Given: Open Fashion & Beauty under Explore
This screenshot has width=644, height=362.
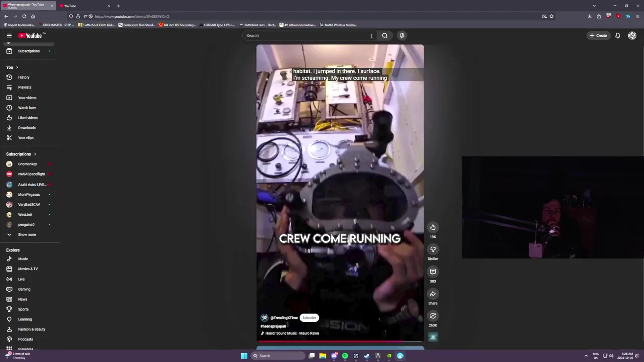Looking at the screenshot, I should [30, 329].
